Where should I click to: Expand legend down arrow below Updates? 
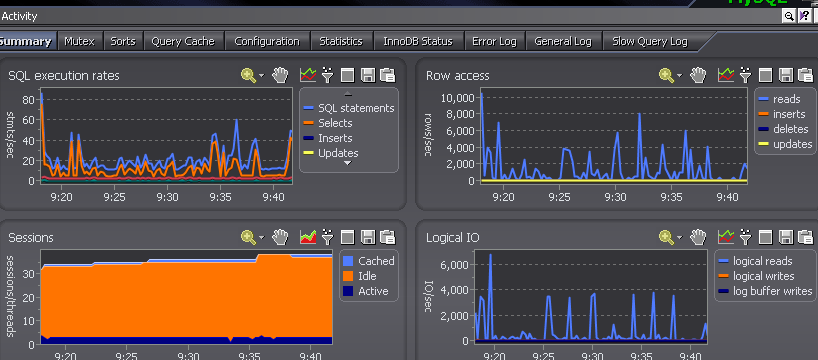348,163
